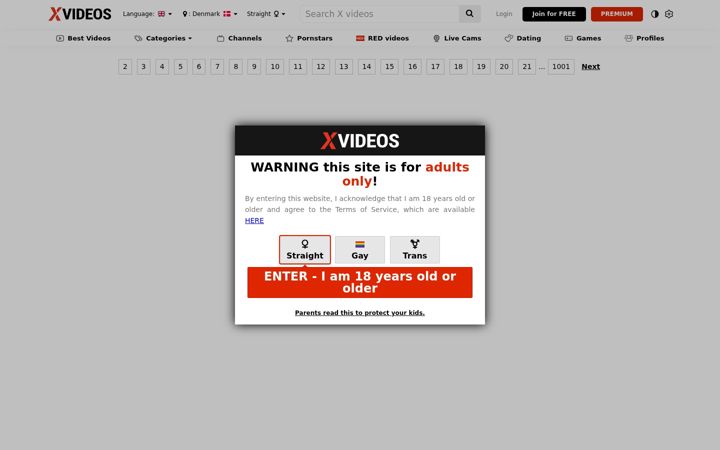The image size is (720, 450).
Task: Go to page 17
Action: pos(435,67)
